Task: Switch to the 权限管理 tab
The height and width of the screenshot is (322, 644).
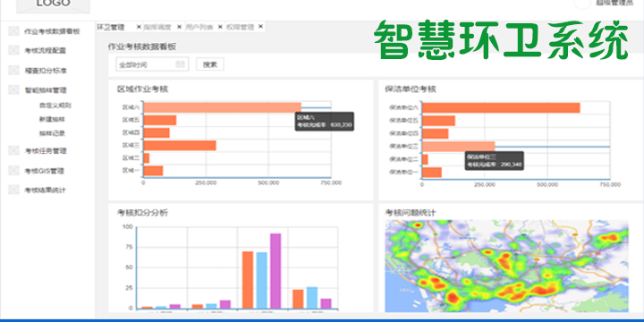Action: (240, 27)
